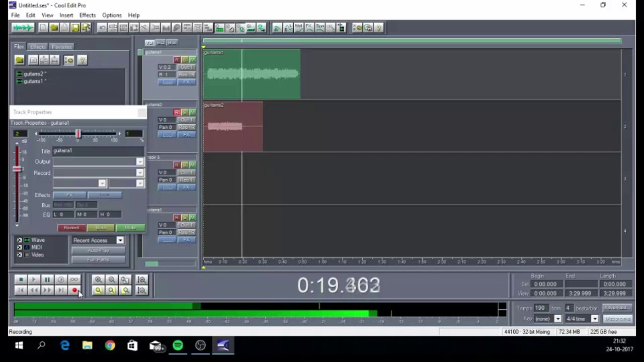The height and width of the screenshot is (362, 644).
Task: Go to the end with the skip-forward button
Action: pyautogui.click(x=61, y=290)
